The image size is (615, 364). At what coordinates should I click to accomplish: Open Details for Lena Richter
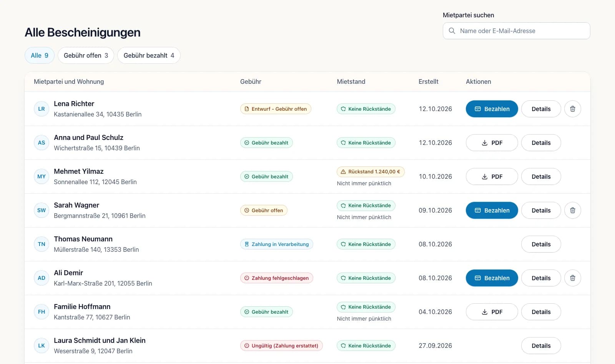click(541, 109)
